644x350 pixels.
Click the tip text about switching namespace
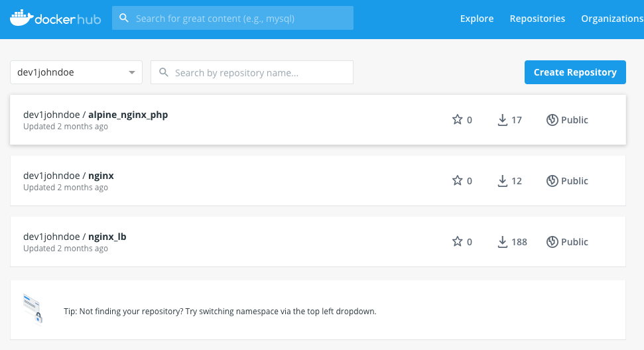[x=220, y=312]
